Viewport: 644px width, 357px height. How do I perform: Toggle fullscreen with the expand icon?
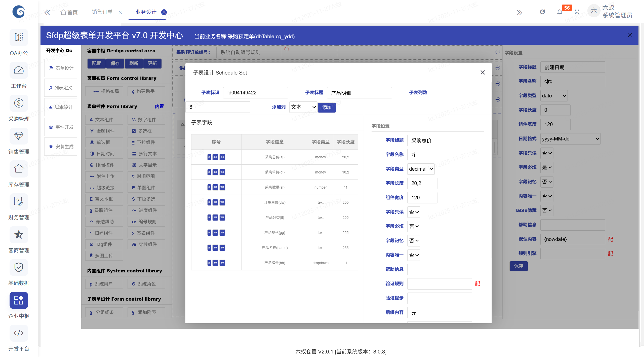pyautogui.click(x=577, y=12)
